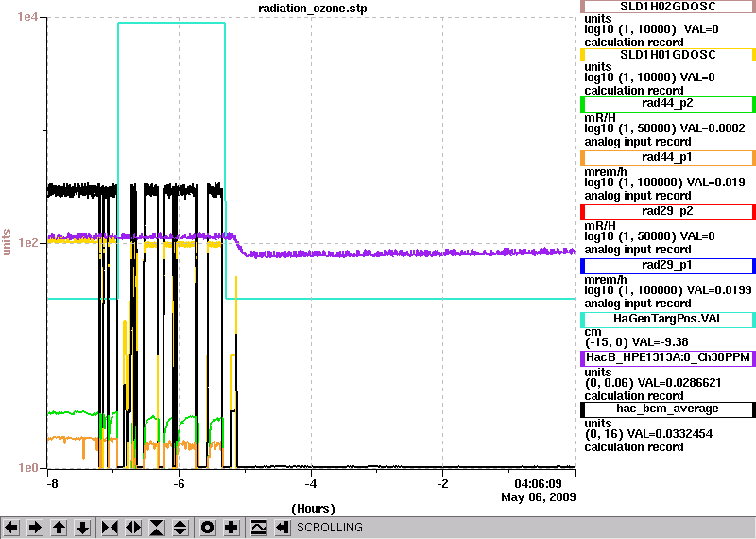
Task: Click the vertical hourglass Y-zoom icon
Action: pyautogui.click(x=157, y=528)
